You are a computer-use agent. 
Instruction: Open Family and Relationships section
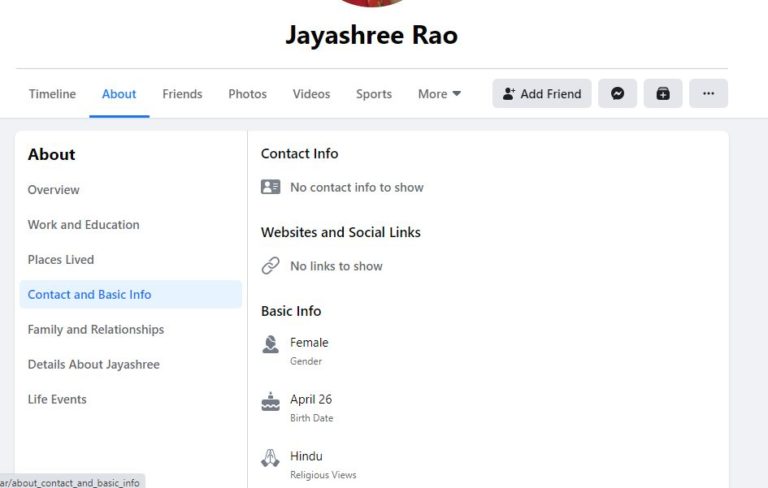point(96,330)
